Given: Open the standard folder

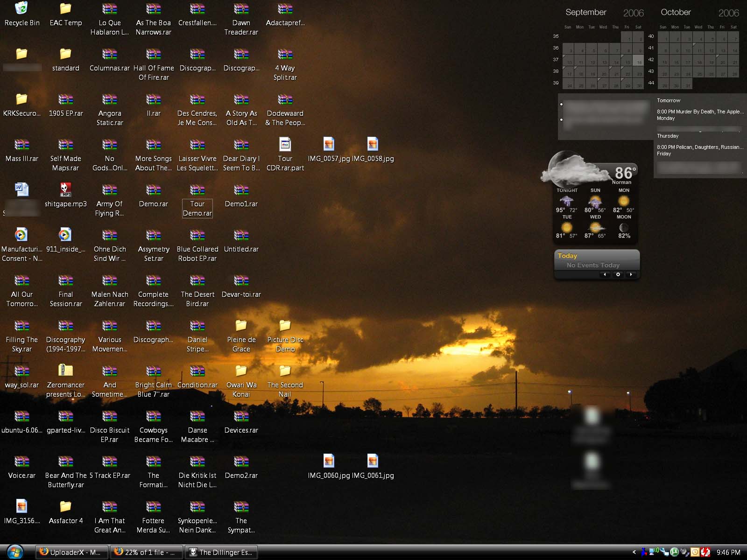Looking at the screenshot, I should pyautogui.click(x=65, y=60).
